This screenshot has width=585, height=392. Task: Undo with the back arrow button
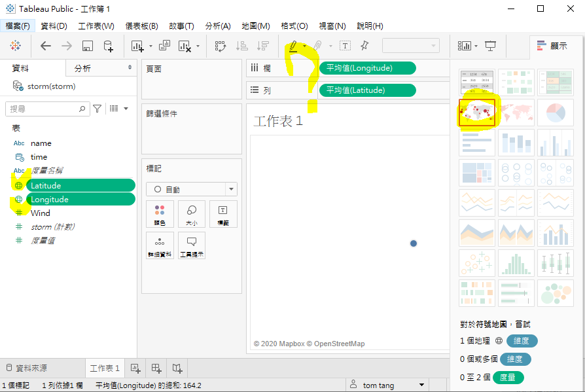point(46,46)
